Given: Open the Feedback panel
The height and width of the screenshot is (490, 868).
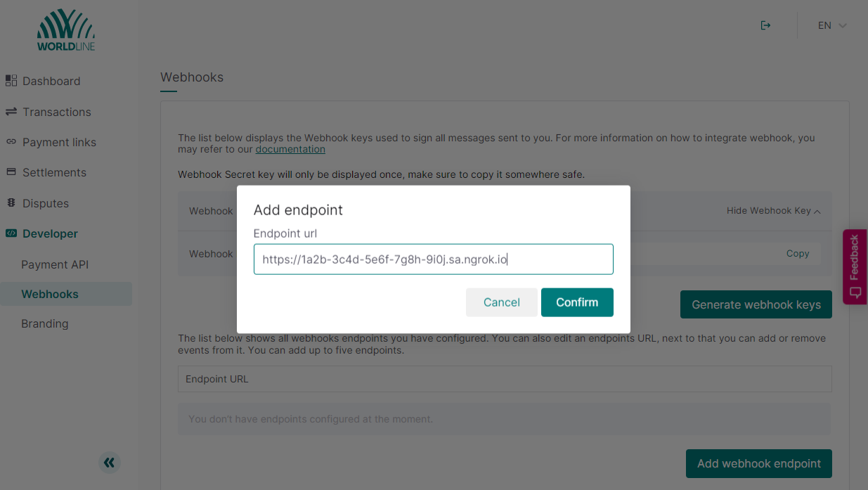Looking at the screenshot, I should pos(855,266).
